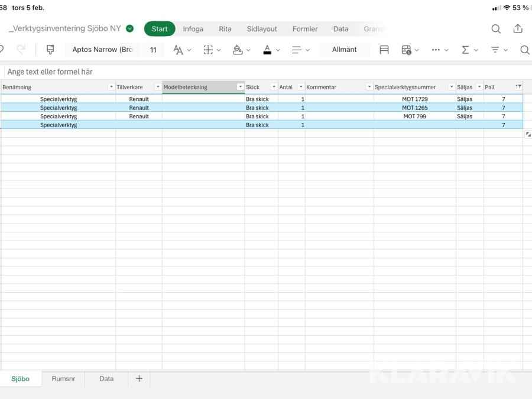
Task: Open the AutoSum sigma tool
Action: coord(465,50)
